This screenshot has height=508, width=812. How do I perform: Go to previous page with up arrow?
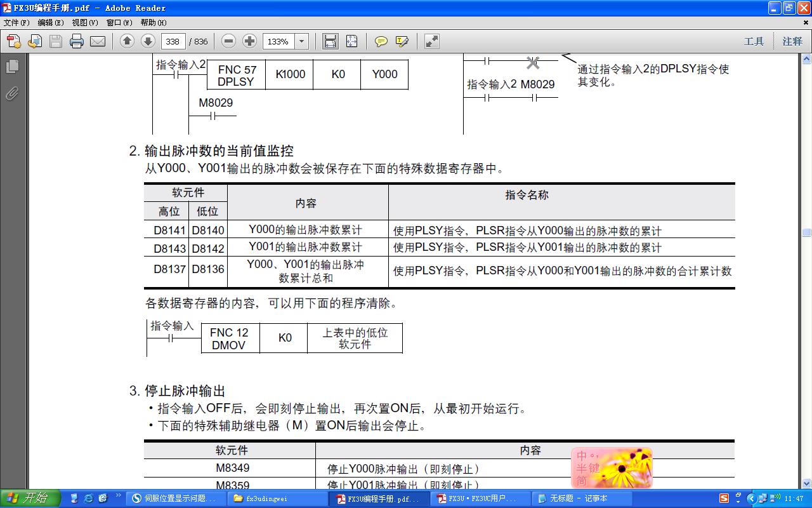tap(127, 41)
